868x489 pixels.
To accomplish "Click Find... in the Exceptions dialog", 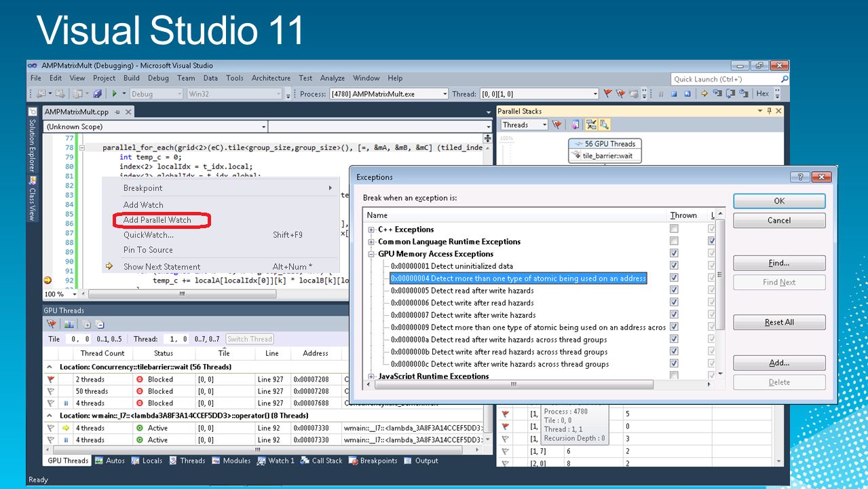I will click(x=779, y=264).
